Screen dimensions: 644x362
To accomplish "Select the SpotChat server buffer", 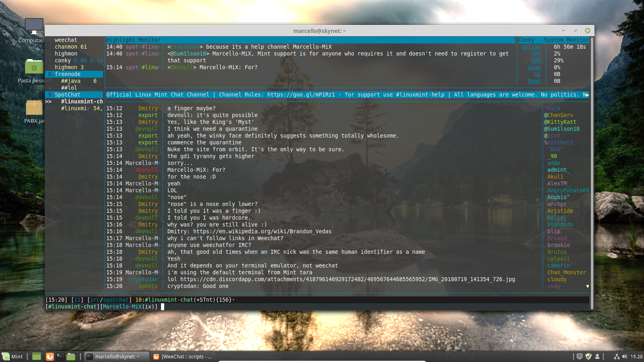I will coord(74,95).
